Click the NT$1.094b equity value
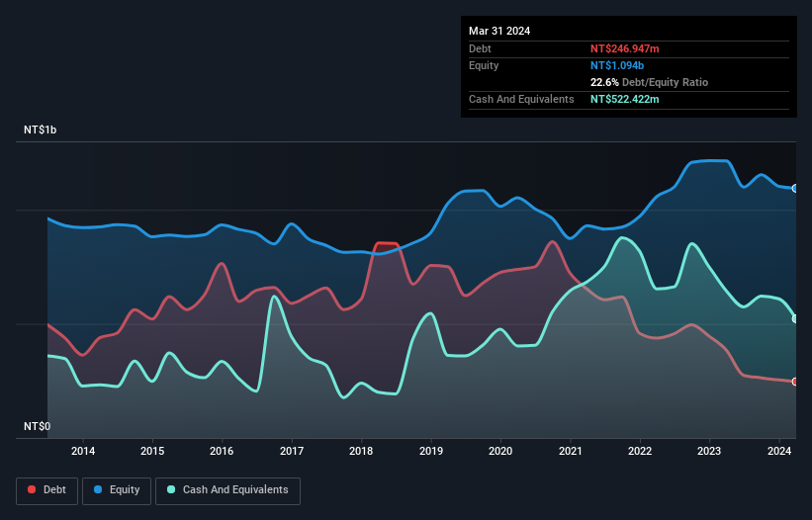The width and height of the screenshot is (812, 520). (617, 65)
